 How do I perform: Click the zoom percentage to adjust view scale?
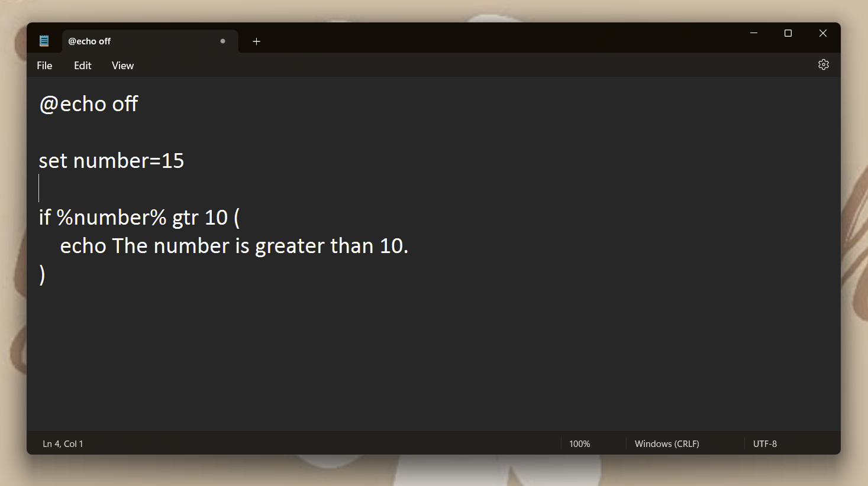point(579,443)
